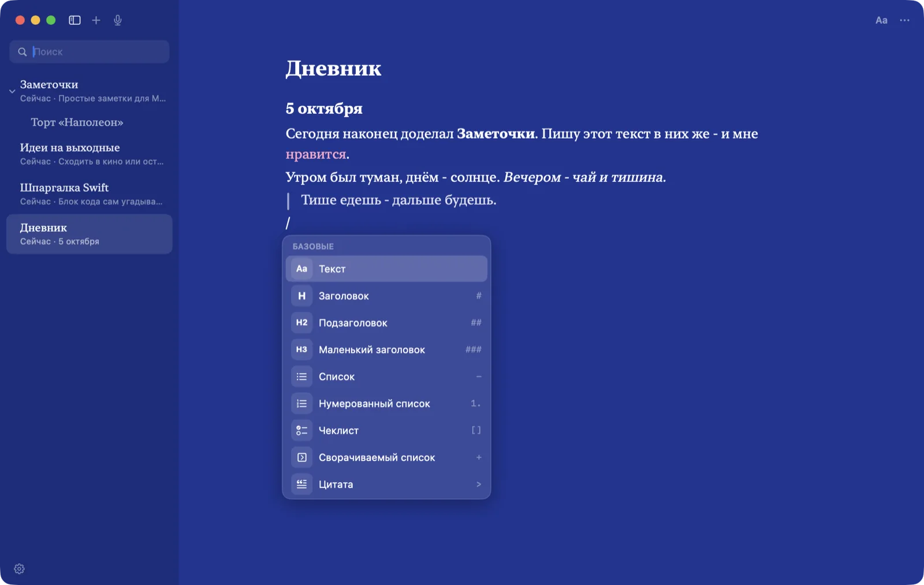Open the Шпаргалка Swift note
924x585 pixels.
90,194
